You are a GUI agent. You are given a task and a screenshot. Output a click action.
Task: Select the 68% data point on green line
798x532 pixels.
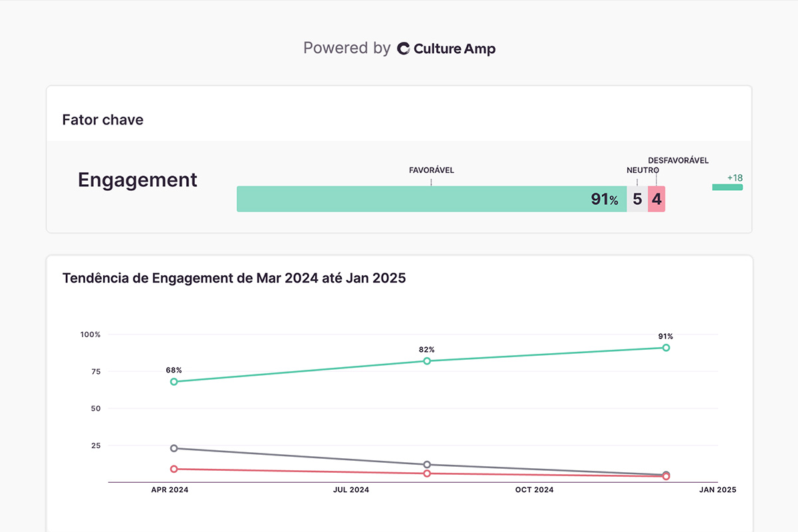click(174, 381)
